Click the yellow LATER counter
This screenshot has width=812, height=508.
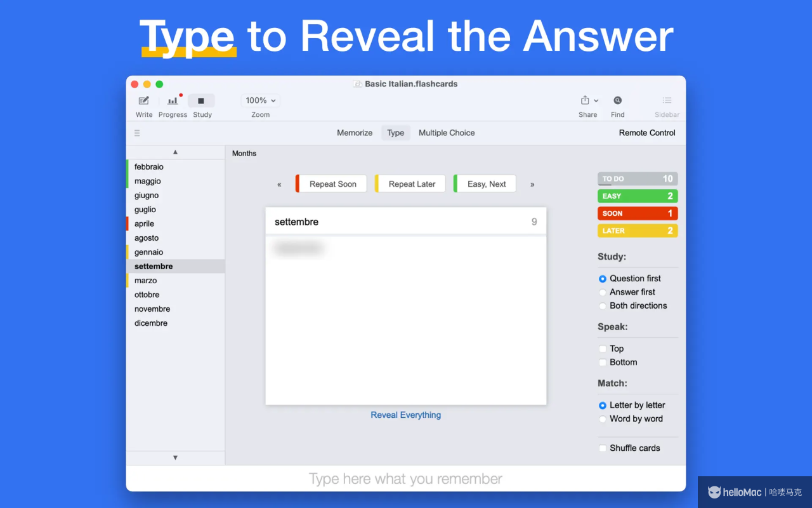(x=638, y=231)
